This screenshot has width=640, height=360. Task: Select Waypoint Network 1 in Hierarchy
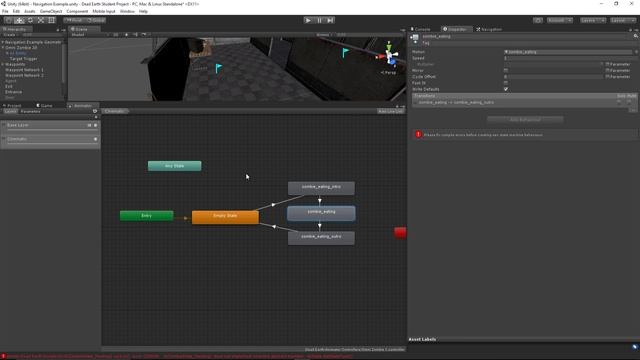24,70
